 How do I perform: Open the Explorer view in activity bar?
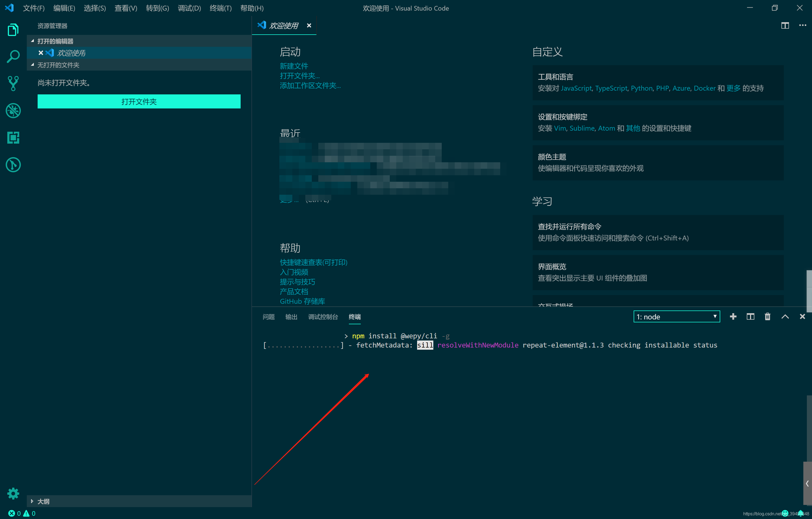pyautogui.click(x=13, y=30)
